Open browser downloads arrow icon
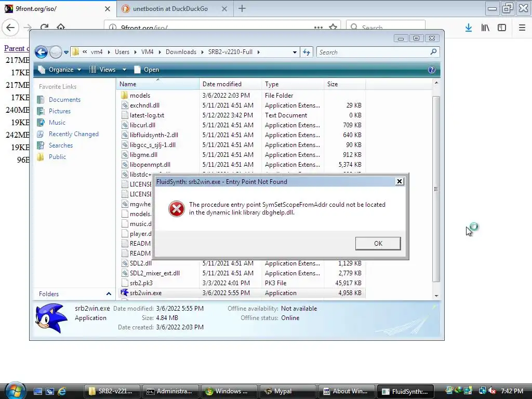 click(469, 28)
